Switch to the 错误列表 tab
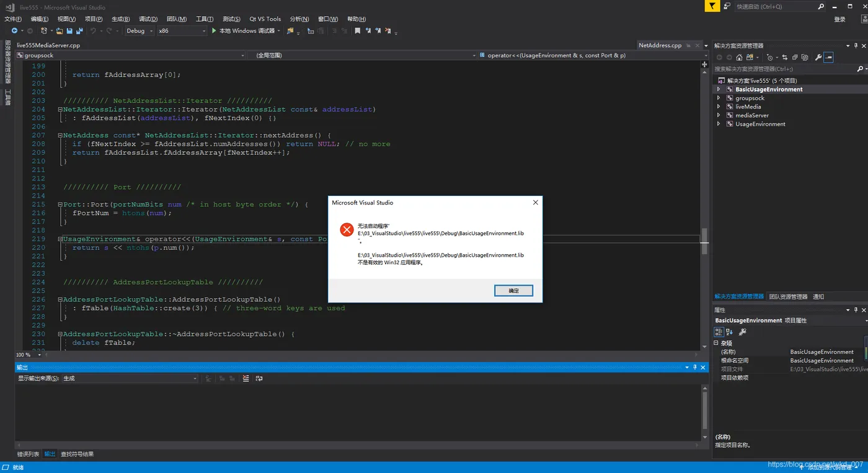The height and width of the screenshot is (473, 868). pos(28,454)
